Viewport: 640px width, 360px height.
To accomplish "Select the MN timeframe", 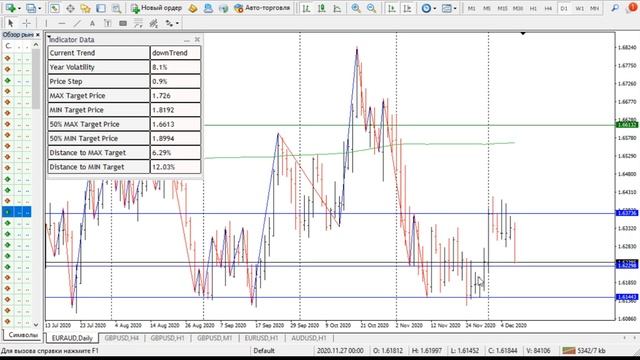I will (x=595, y=8).
